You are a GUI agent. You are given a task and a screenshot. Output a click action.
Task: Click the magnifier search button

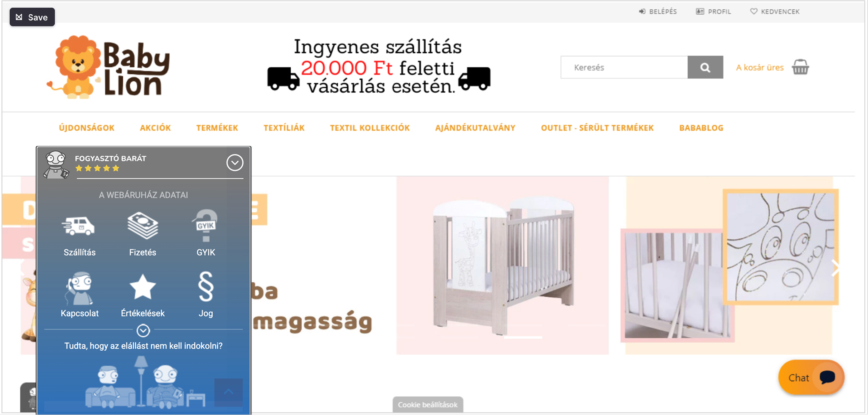point(705,67)
